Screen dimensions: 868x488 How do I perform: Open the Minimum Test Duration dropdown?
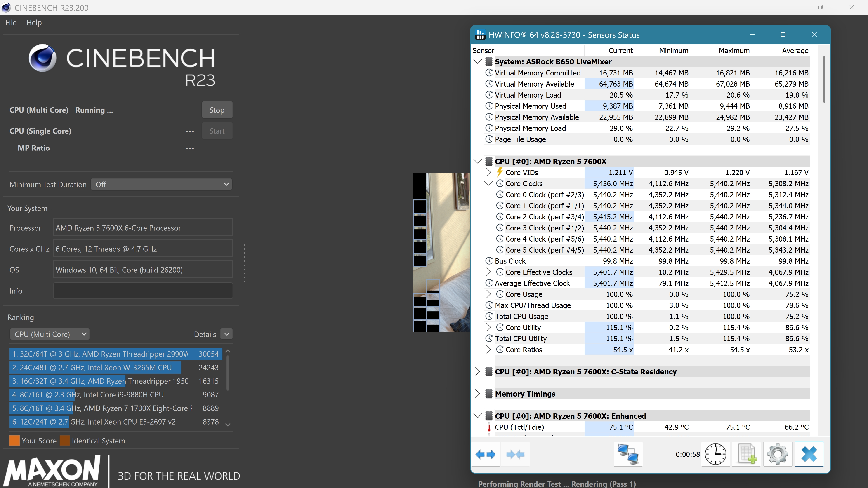(161, 185)
